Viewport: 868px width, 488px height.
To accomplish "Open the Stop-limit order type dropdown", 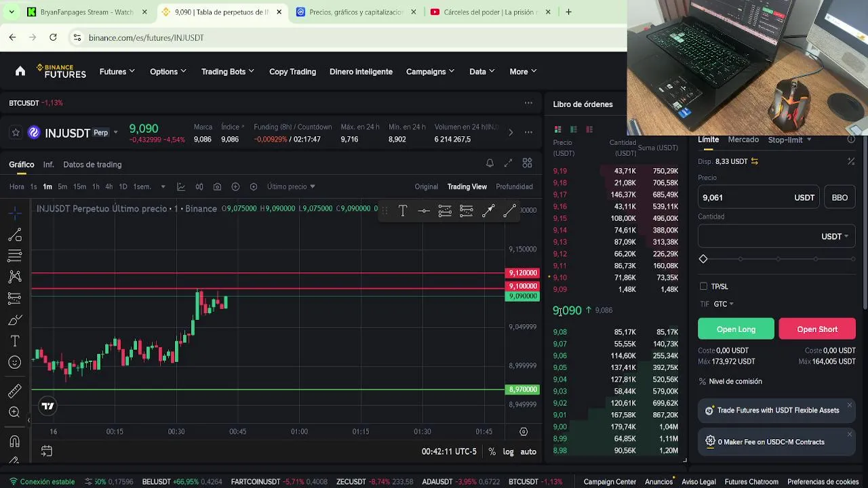I will click(789, 140).
